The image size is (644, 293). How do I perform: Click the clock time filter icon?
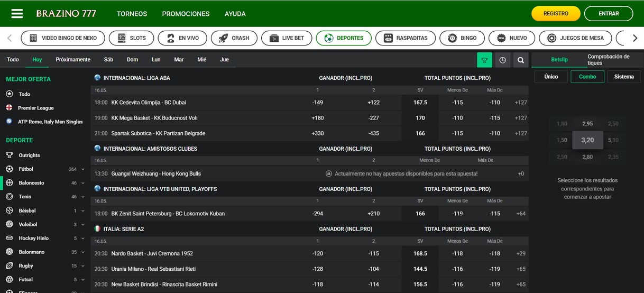pyautogui.click(x=502, y=60)
